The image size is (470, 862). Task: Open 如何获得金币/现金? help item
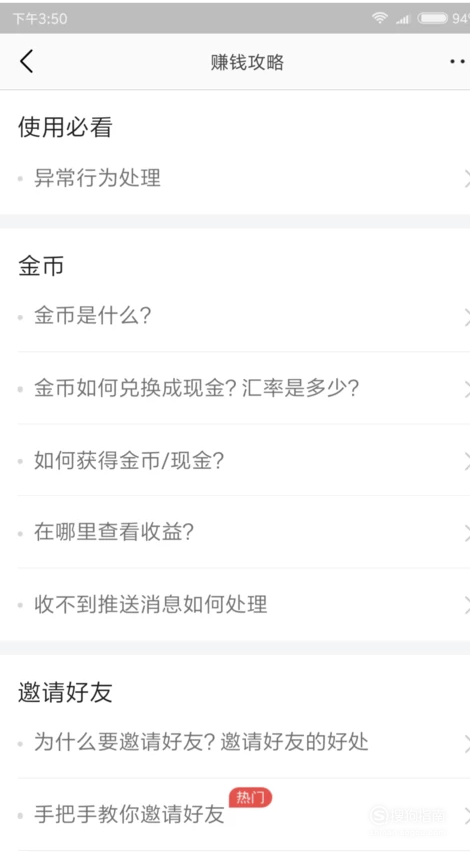pos(235,460)
